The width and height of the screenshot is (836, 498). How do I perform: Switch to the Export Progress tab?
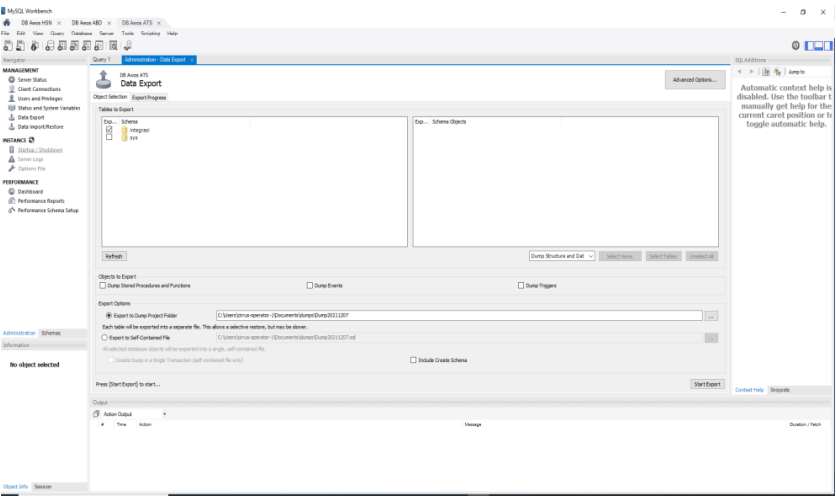(x=149, y=97)
